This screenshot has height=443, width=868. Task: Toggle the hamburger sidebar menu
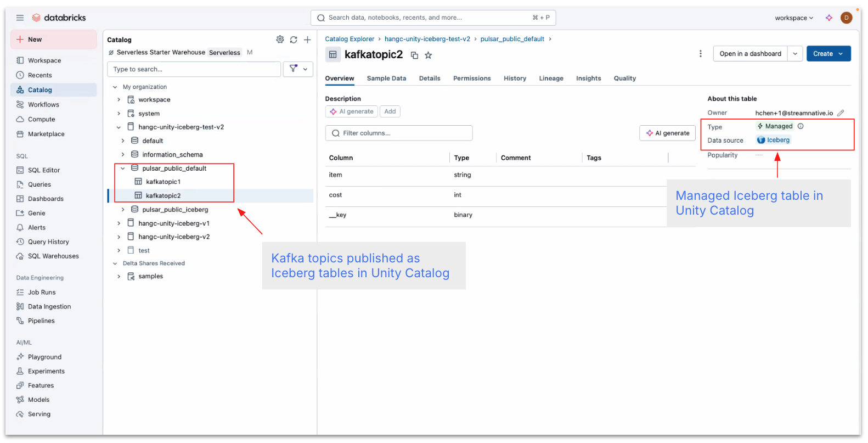(20, 18)
